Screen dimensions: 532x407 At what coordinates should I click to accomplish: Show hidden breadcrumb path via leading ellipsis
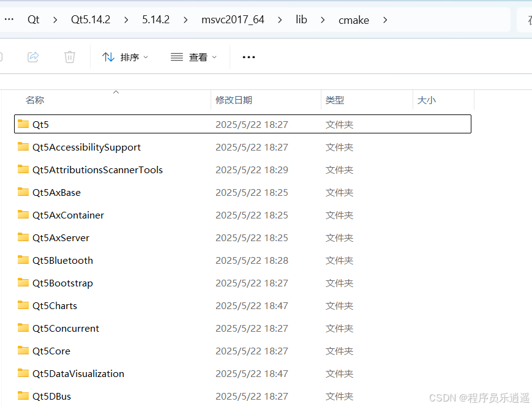tap(9, 20)
